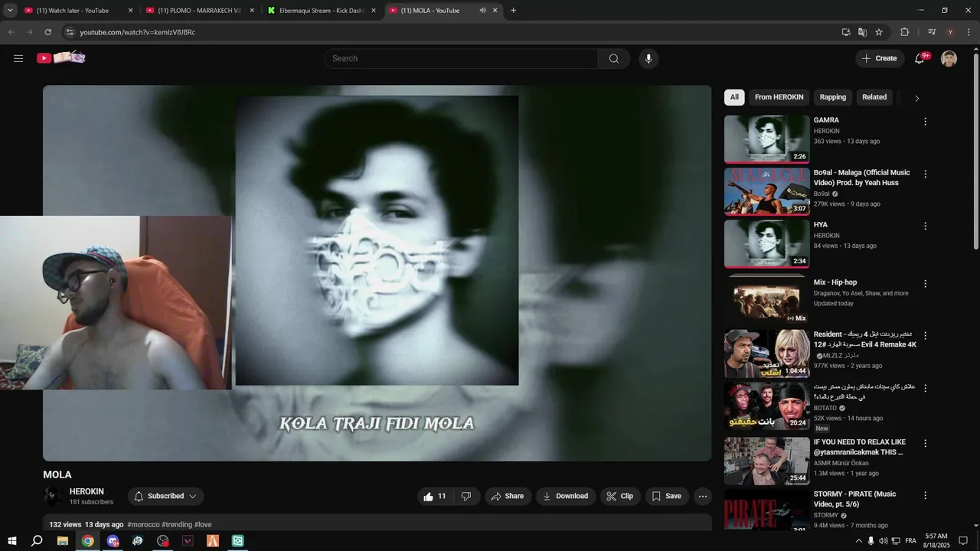The image size is (980, 551).
Task: Open the HEROKIN channel avatar
Action: point(53,496)
